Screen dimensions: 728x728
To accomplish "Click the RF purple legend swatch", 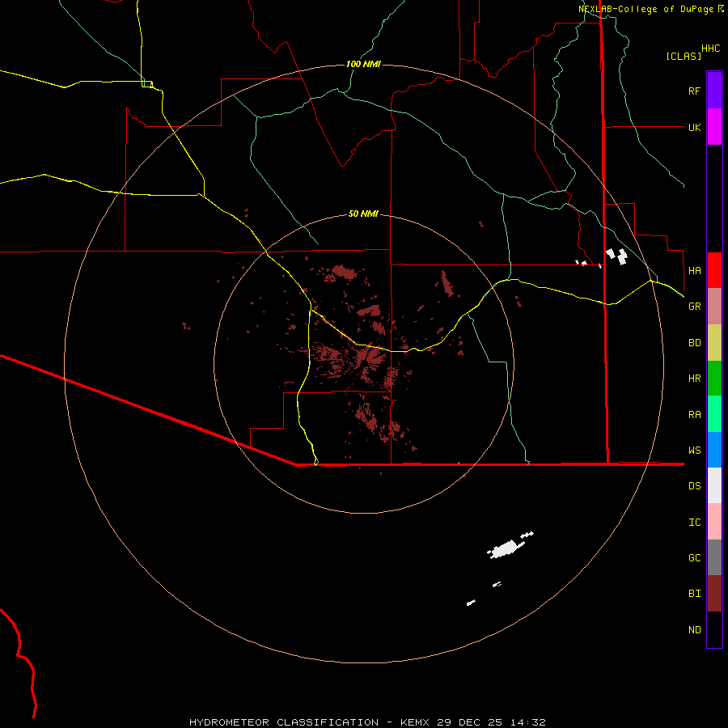I will (714, 91).
